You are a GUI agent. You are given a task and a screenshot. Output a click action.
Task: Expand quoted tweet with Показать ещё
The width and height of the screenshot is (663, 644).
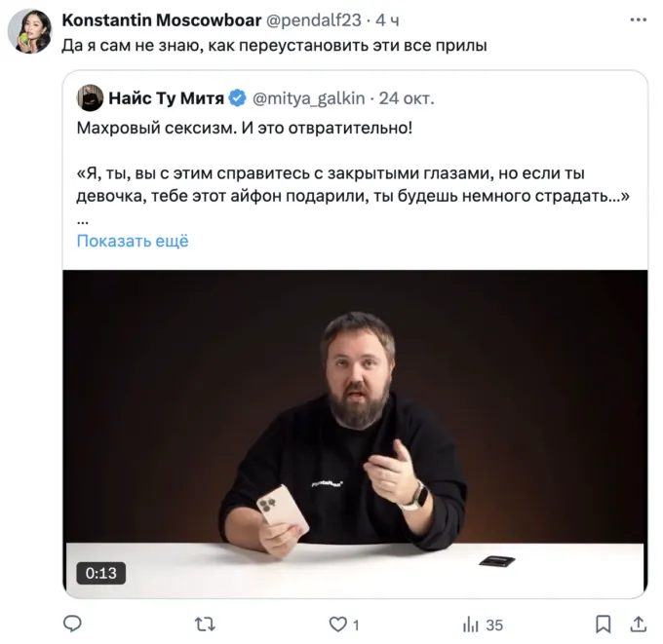tap(133, 241)
